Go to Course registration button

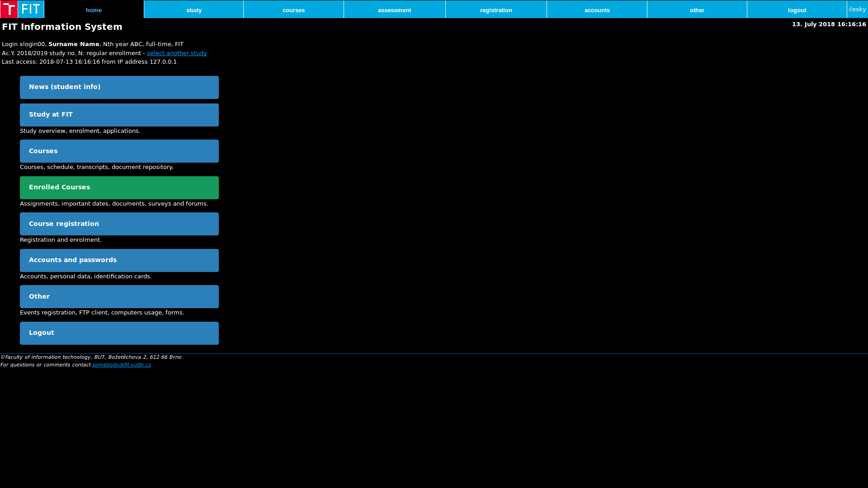(x=119, y=224)
